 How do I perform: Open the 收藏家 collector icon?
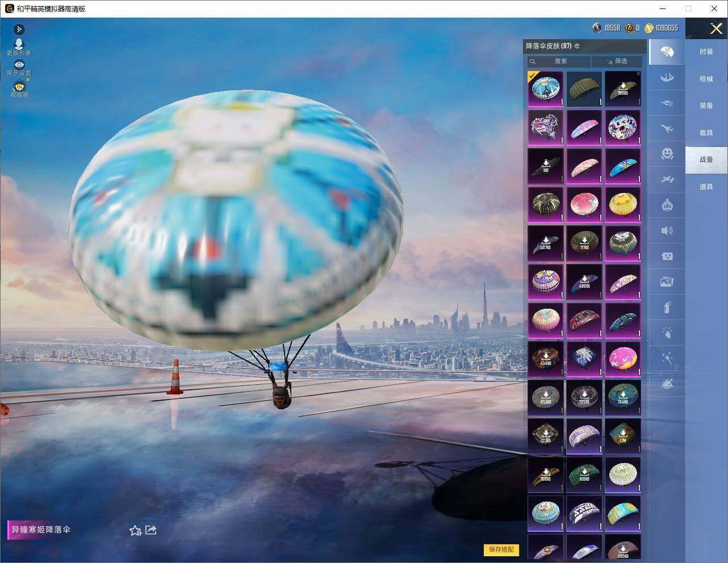(19, 89)
